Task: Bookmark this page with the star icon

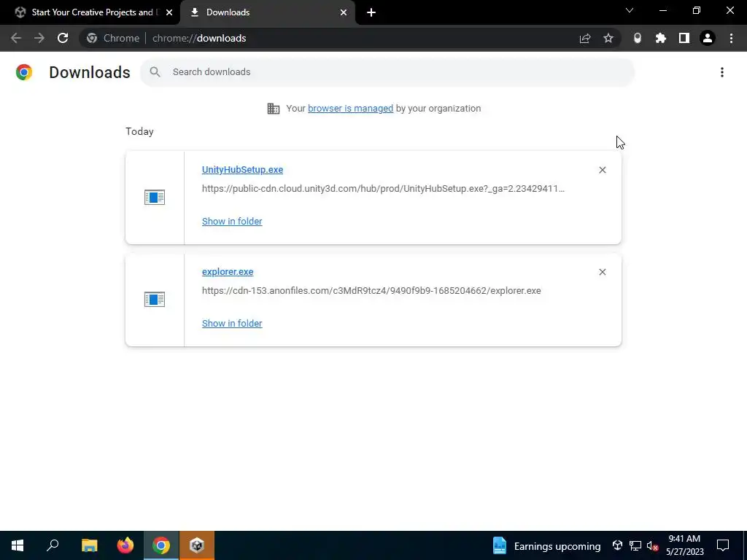Action: (x=608, y=38)
